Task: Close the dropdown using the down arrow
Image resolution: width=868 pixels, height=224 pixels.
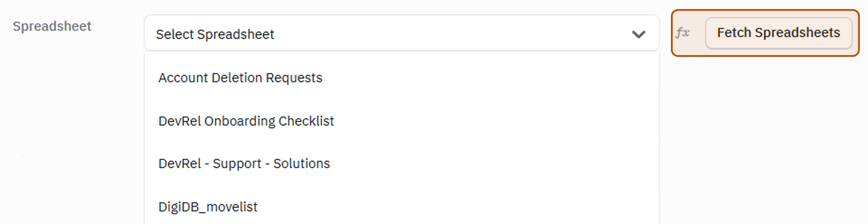Action: point(638,34)
